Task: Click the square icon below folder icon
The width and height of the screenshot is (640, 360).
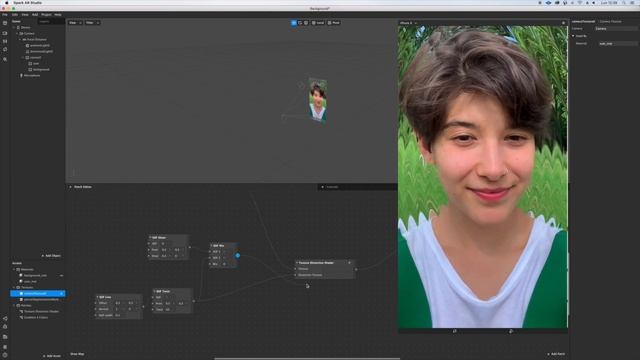Action: 5,347
